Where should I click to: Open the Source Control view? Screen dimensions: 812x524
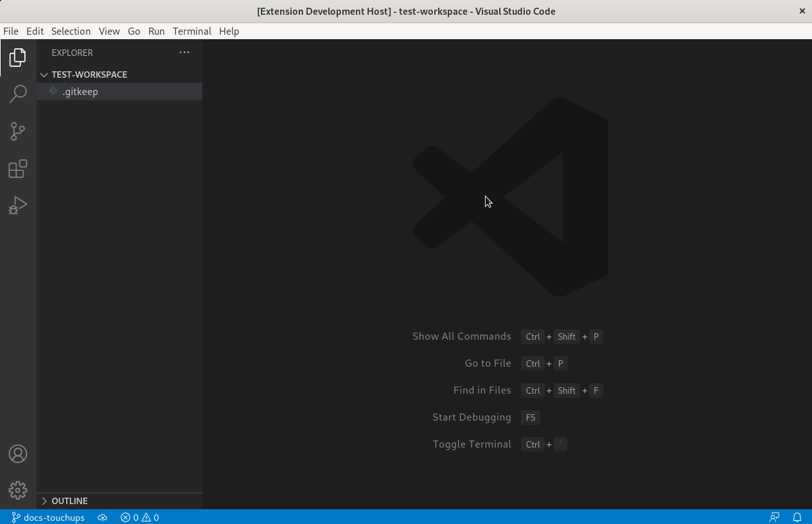(x=17, y=131)
